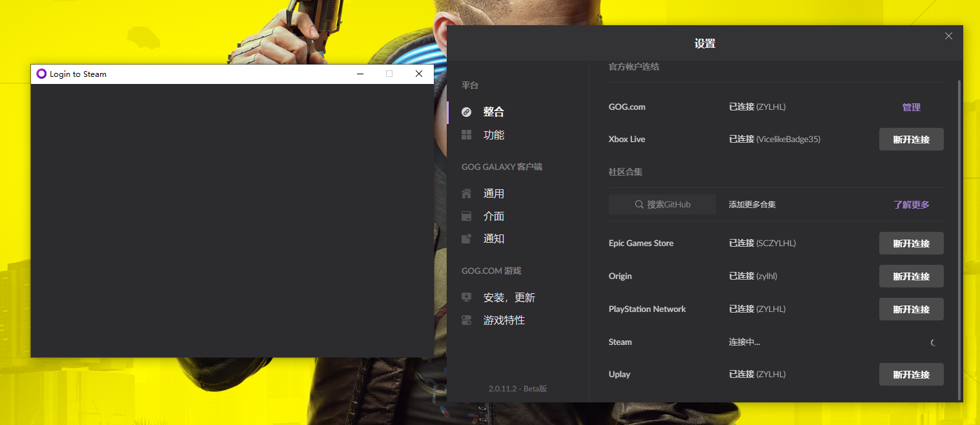Click the 设置 dialog title

coord(705,44)
